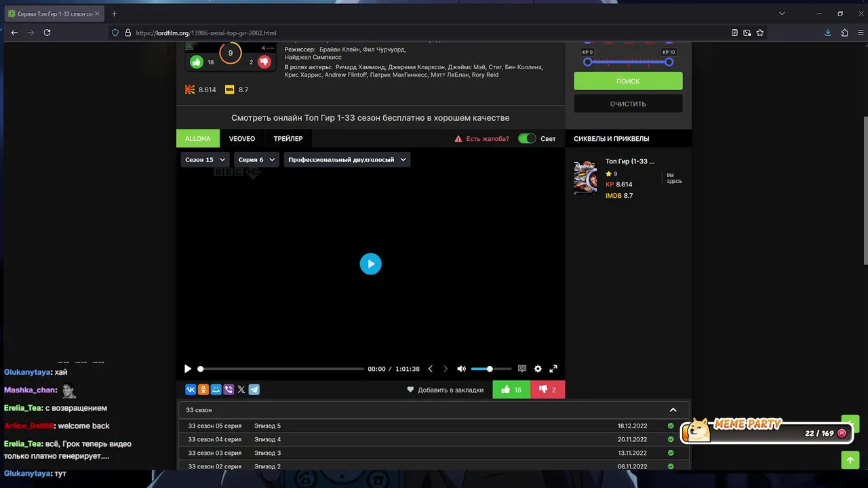The height and width of the screenshot is (488, 868).
Task: Switch to the VEOVEO player tab
Action: pos(242,138)
